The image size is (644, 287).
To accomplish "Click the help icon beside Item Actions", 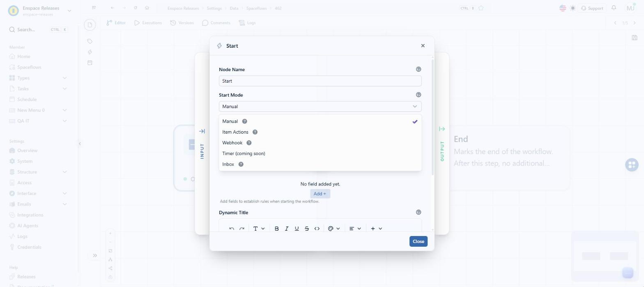I will [x=255, y=132].
